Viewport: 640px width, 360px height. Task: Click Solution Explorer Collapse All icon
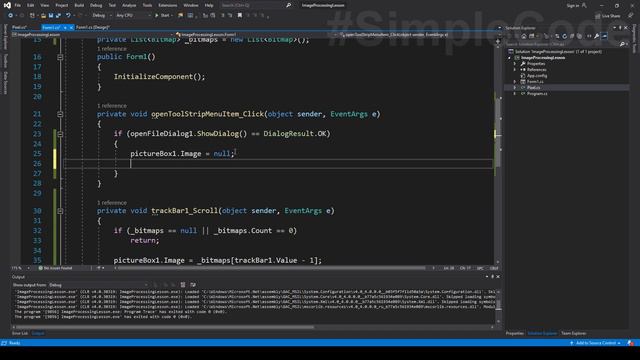coord(572,36)
